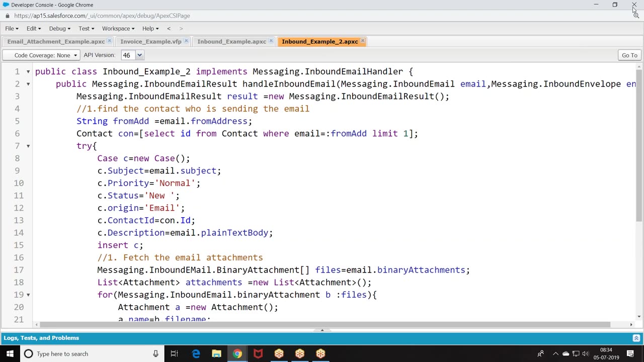Open the red McAfee shield taskbar app
644x362 pixels.
pyautogui.click(x=258, y=354)
